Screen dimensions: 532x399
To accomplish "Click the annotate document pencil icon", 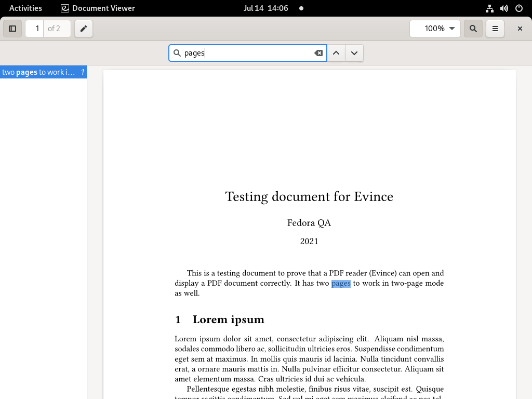I will coord(84,29).
